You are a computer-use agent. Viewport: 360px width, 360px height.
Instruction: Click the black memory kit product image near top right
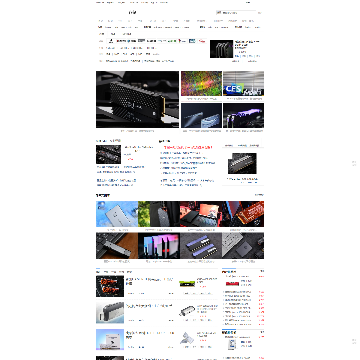[x=221, y=49]
